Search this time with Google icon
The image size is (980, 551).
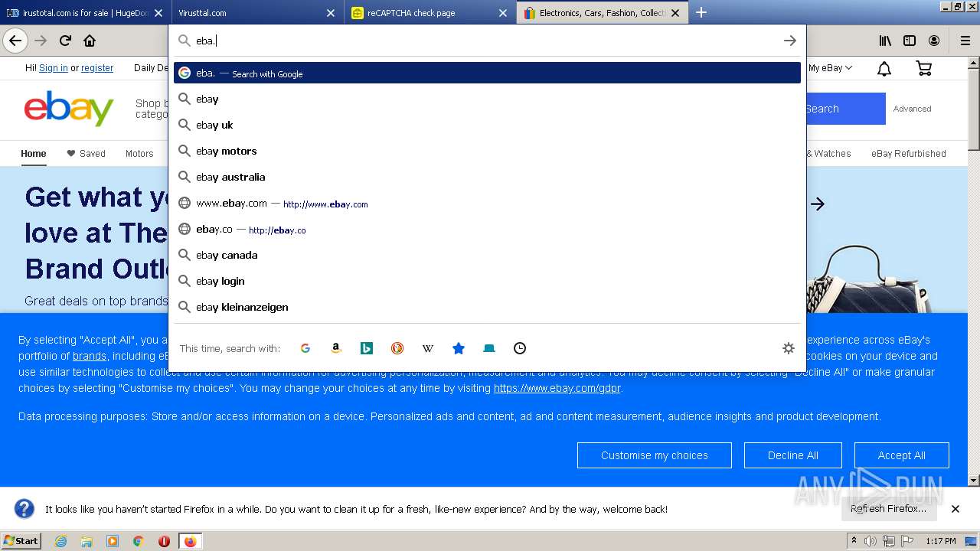[305, 348]
